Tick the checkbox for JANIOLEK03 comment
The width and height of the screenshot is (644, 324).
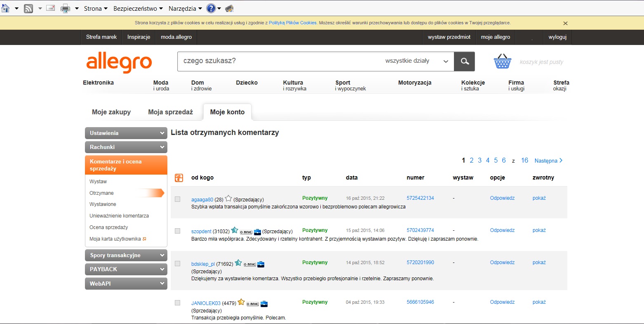click(x=178, y=303)
